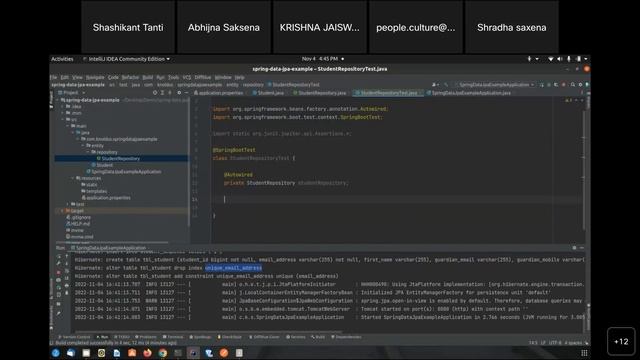This screenshot has width=640, height=360.
Task: Collapse the entity package node
Action: 83,145
